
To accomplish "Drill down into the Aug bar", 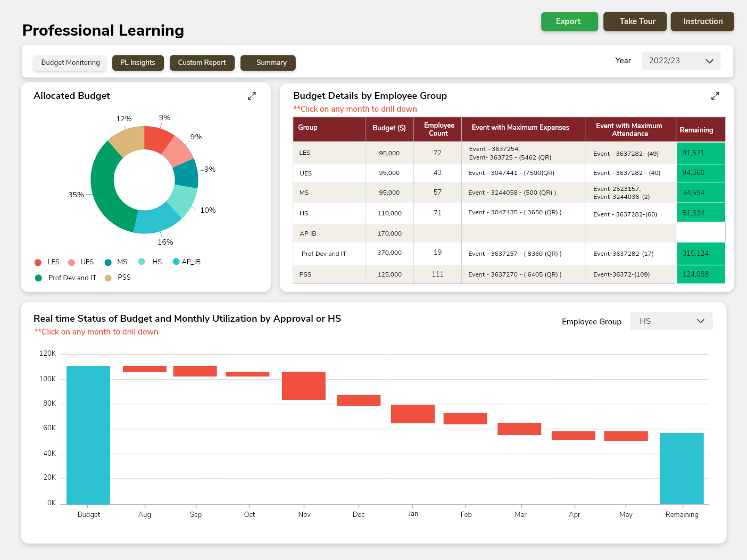I will (x=145, y=369).
